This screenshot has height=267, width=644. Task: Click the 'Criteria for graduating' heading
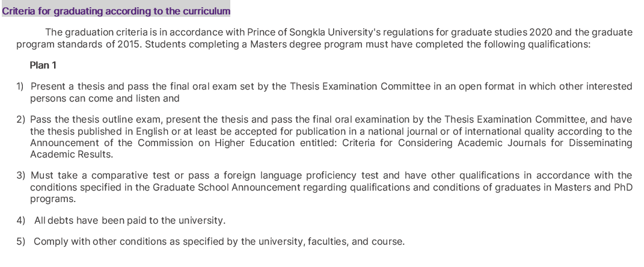click(116, 11)
